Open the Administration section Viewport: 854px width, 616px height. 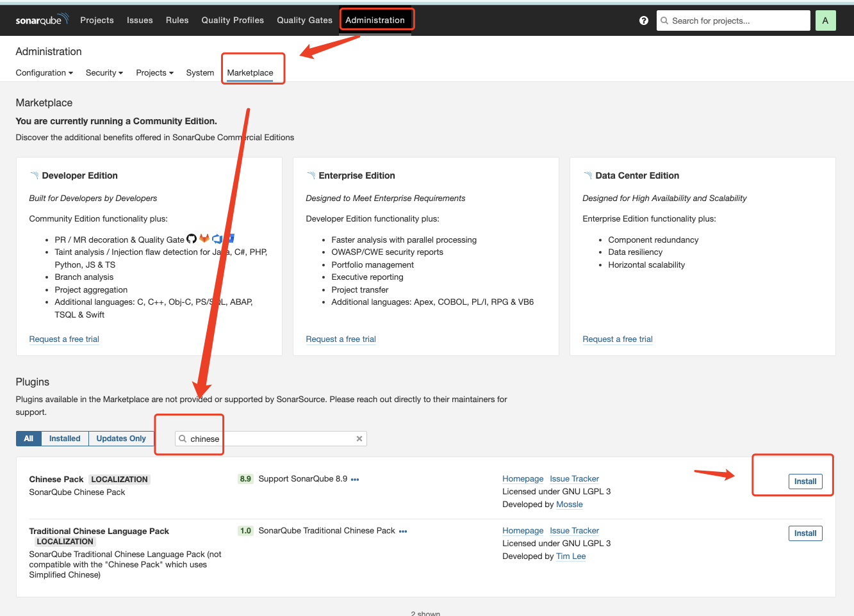click(375, 20)
